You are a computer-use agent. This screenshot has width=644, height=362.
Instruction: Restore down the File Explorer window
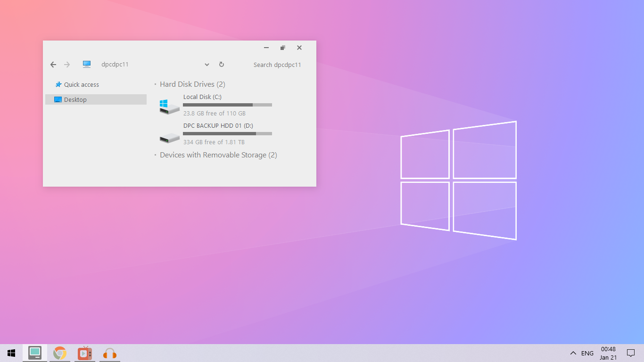point(283,48)
